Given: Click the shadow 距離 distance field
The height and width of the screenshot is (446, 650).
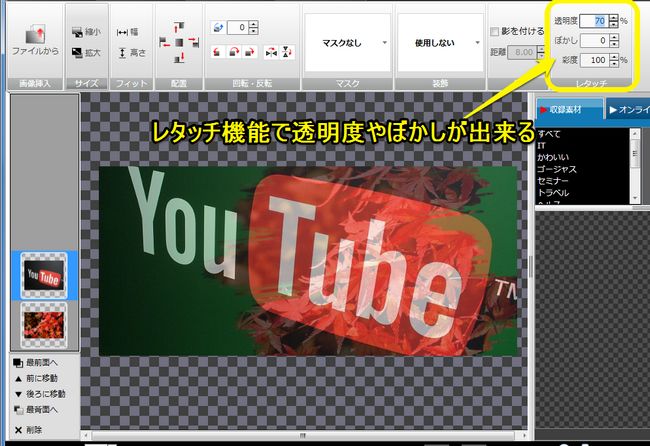Looking at the screenshot, I should point(524,52).
